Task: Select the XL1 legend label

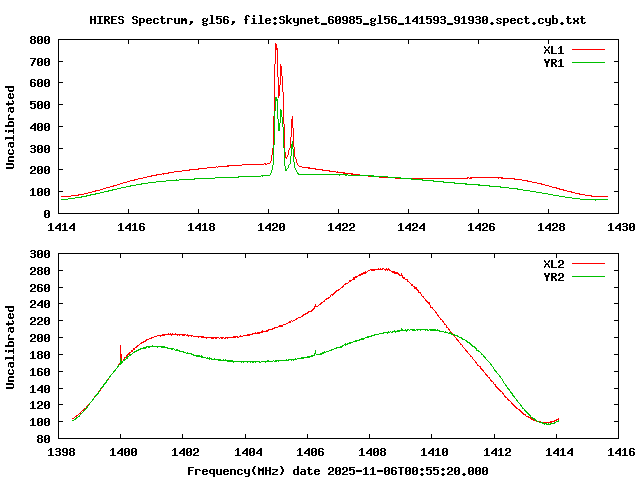Action: [553, 50]
